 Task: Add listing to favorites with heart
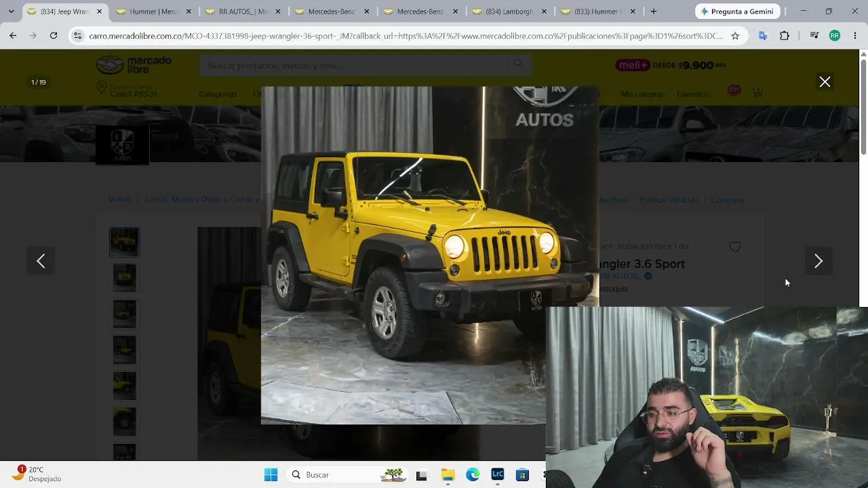(x=735, y=247)
